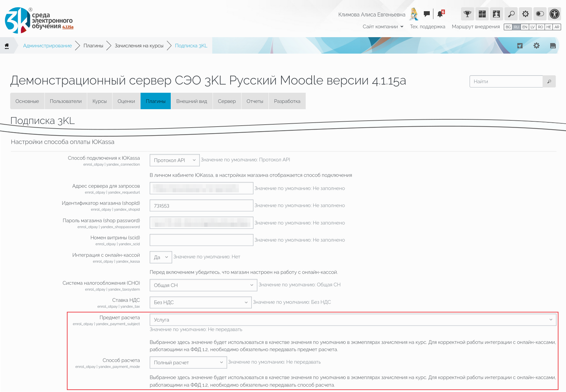Open the dashboard grid icon in header
Viewport: 566px width, 392px height.
[482, 14]
